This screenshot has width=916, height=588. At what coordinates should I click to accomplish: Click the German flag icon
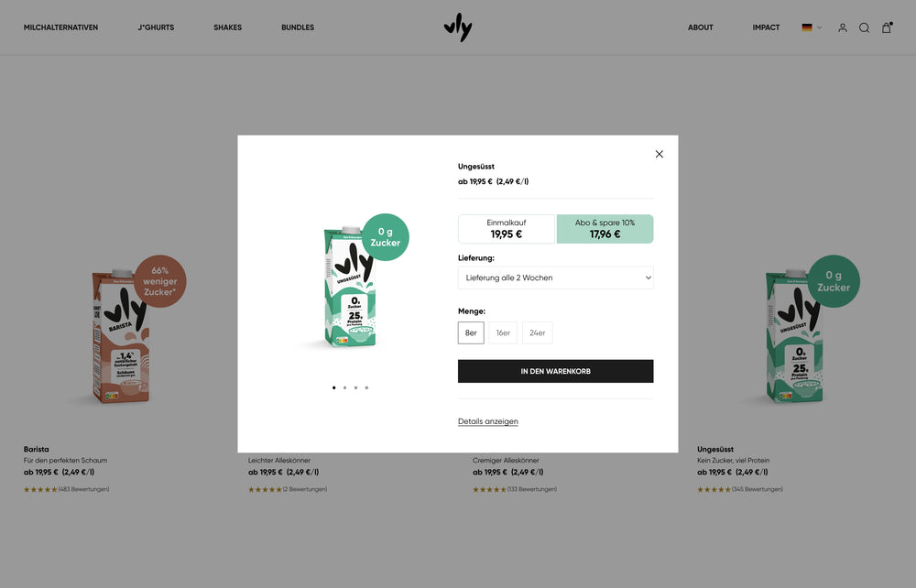(x=807, y=27)
